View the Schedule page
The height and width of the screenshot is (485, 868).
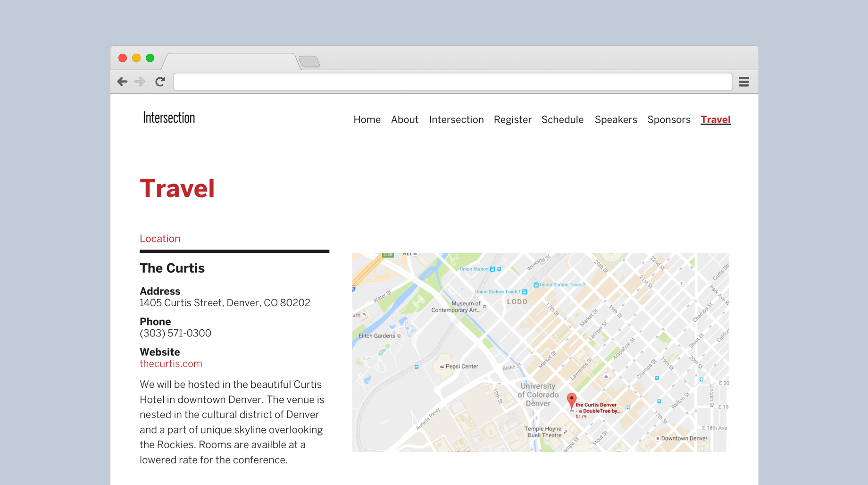(x=562, y=120)
